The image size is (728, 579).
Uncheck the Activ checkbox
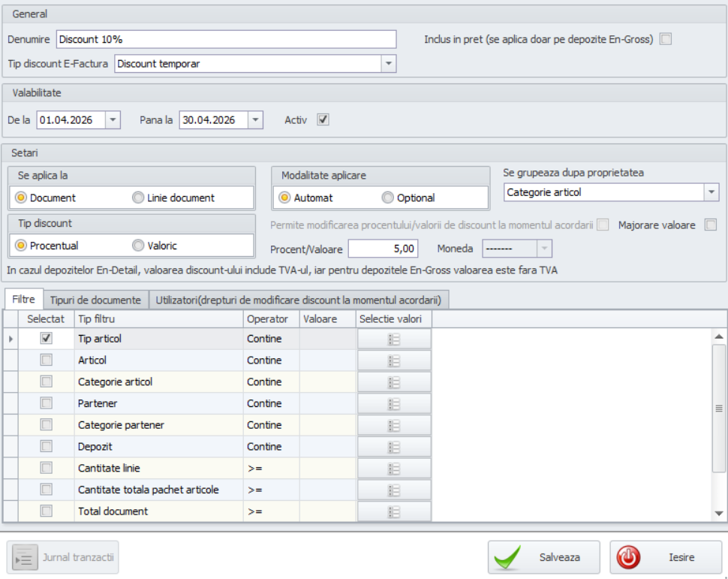click(323, 120)
